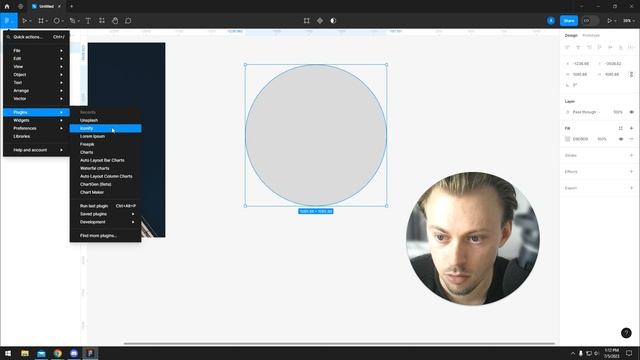
Task: Expand Saved plugins submenu
Action: 106,214
